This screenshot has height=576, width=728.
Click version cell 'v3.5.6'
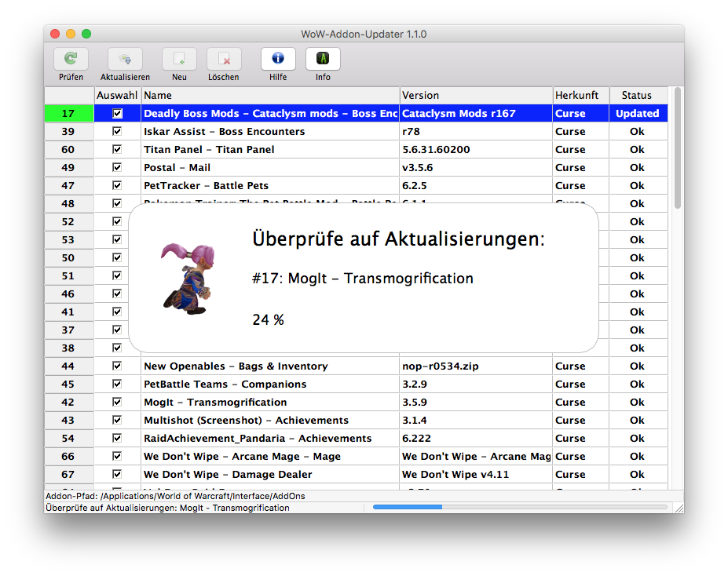pos(476,167)
